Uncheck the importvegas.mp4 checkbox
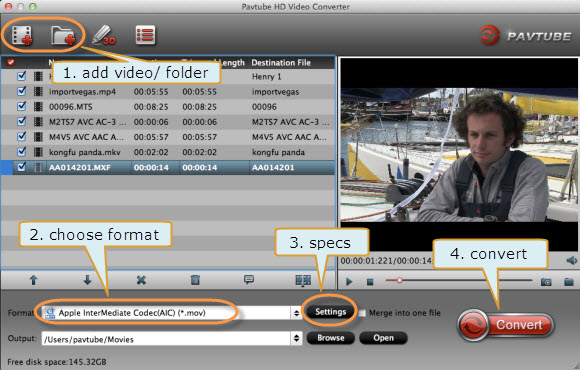Image resolution: width=580 pixels, height=370 pixels. (x=21, y=91)
